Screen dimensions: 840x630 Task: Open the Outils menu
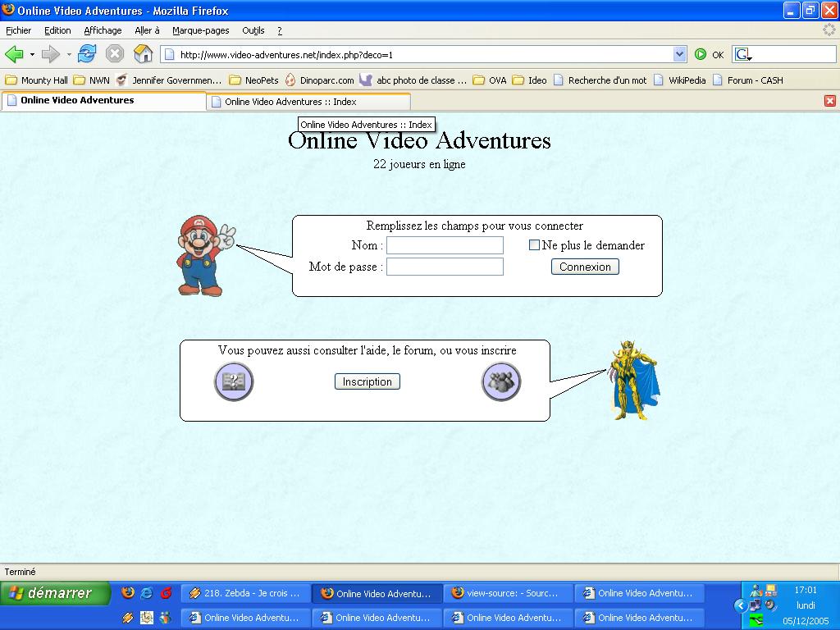tap(253, 30)
